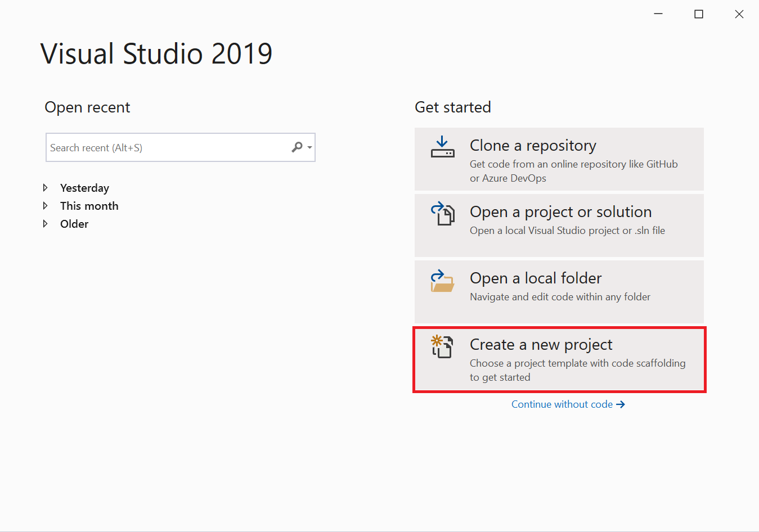Image resolution: width=759 pixels, height=532 pixels.
Task: Click the magnifier icon in the search box
Action: click(297, 147)
